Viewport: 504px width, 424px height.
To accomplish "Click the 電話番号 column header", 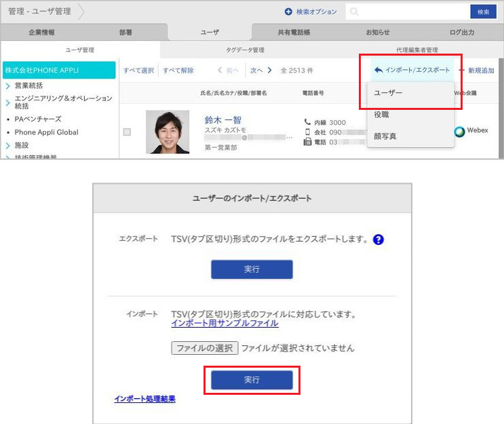I will tap(313, 93).
